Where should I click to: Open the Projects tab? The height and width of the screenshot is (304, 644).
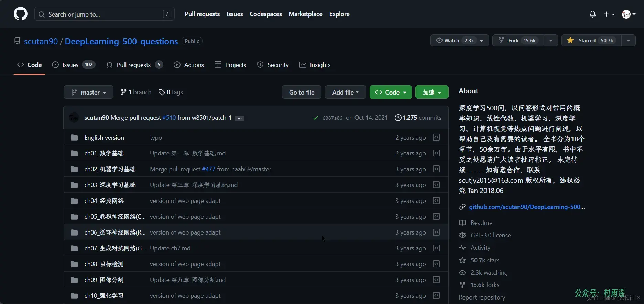click(230, 65)
